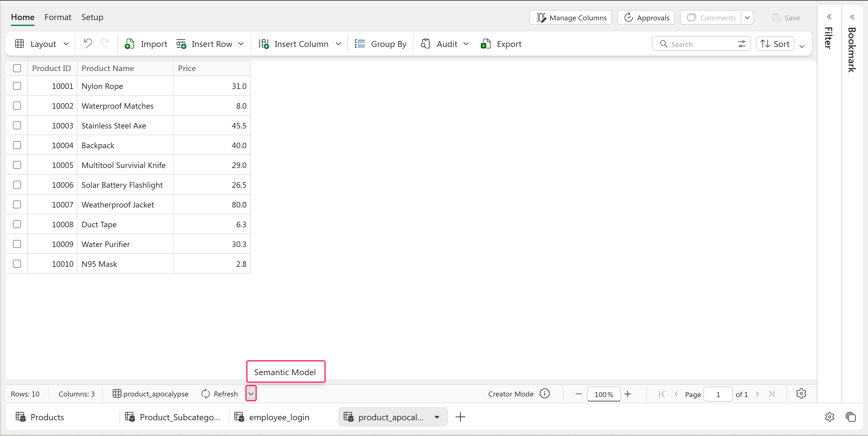868x436 pixels.
Task: Click the Group By icon
Action: coord(360,44)
